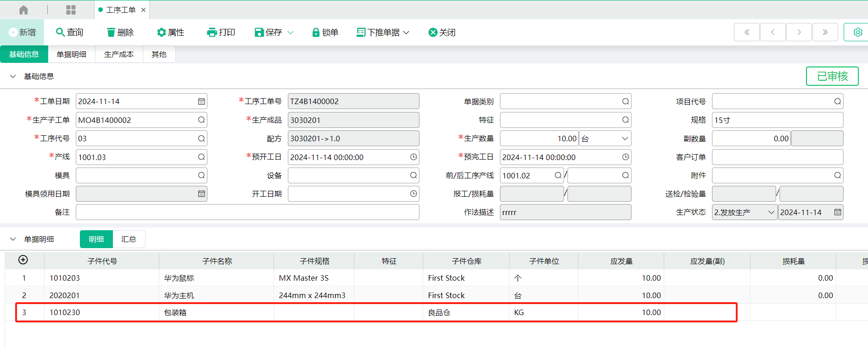Screen dimensions: 868x349
Task: Select the 汇总 view toggle
Action: (129, 239)
